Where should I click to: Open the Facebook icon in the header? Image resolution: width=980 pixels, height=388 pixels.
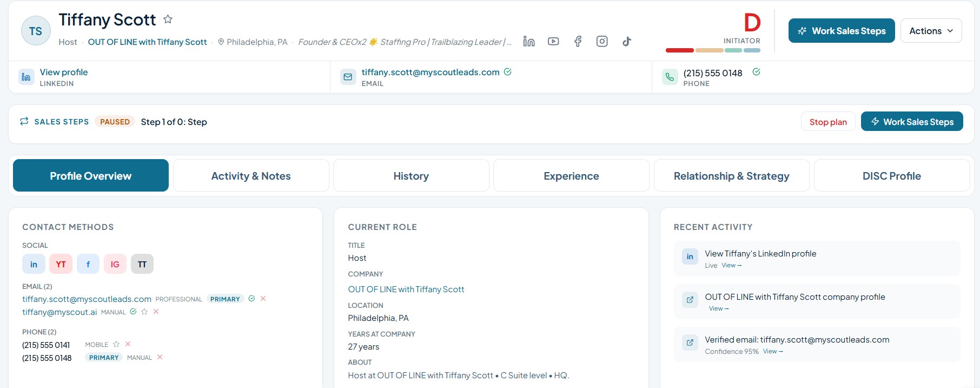pos(578,41)
